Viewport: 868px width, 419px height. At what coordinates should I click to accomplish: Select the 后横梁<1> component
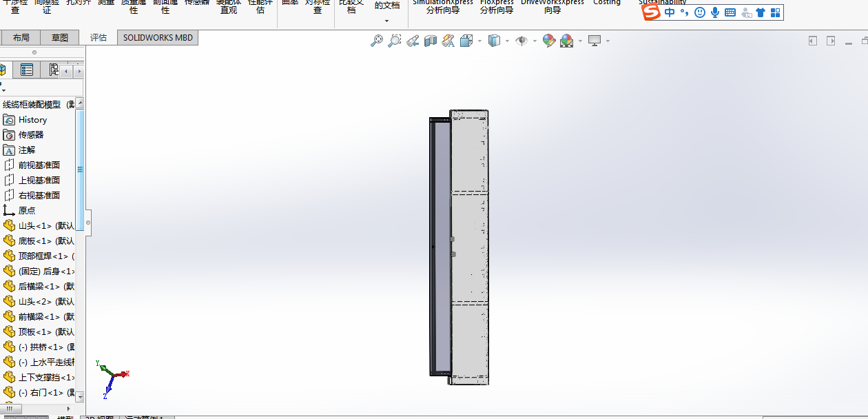click(x=39, y=286)
